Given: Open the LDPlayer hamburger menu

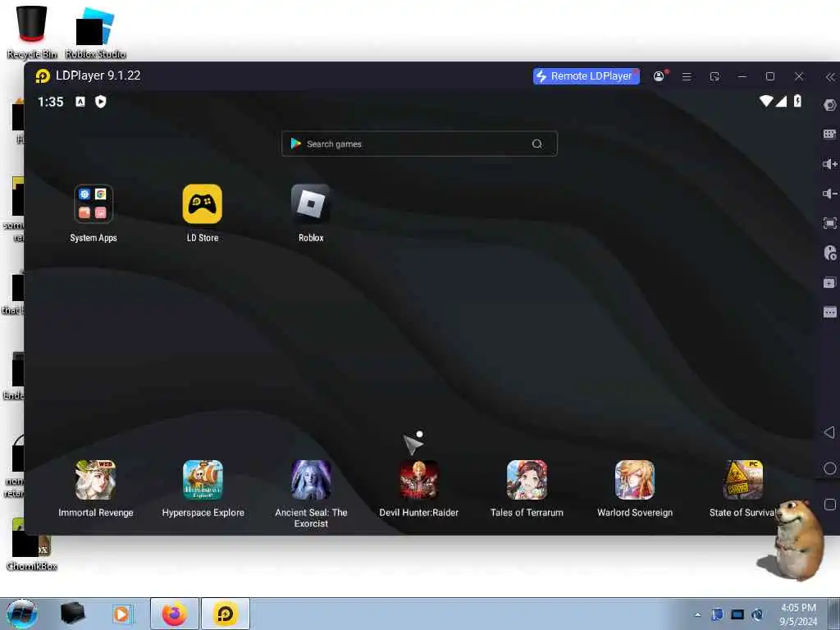Looking at the screenshot, I should click(687, 76).
